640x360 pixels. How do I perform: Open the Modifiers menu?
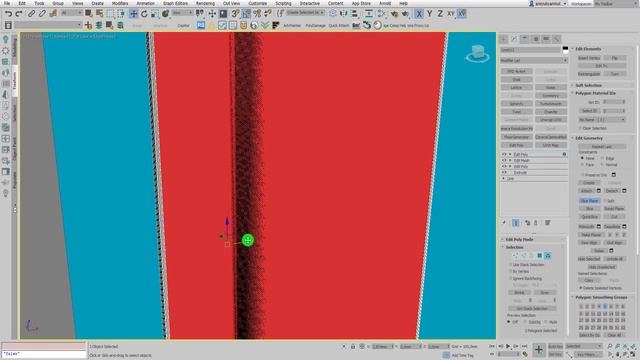coord(120,3)
